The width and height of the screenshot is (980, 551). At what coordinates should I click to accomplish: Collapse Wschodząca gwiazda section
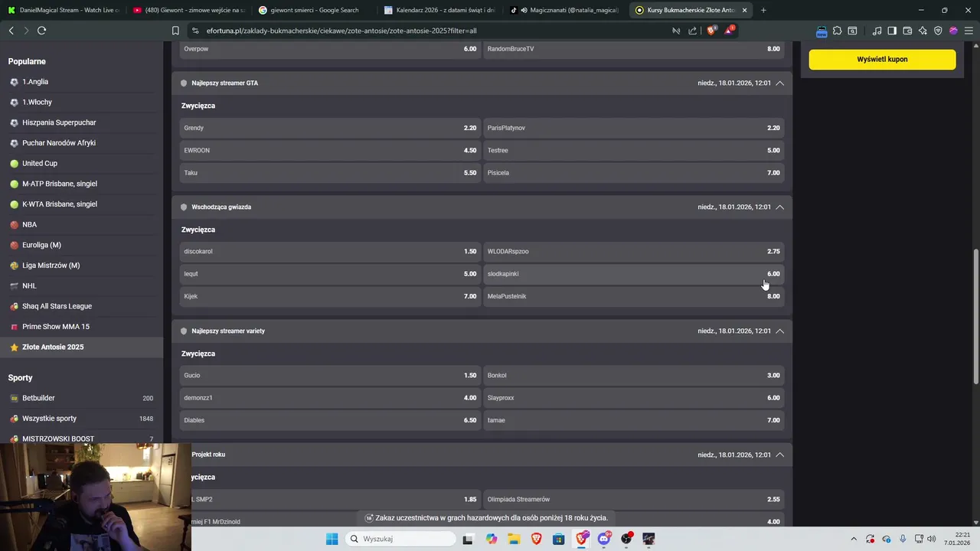point(779,207)
